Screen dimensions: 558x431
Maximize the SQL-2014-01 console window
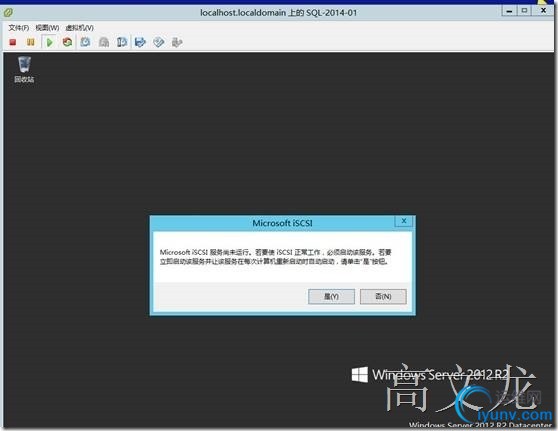pyautogui.click(x=524, y=11)
